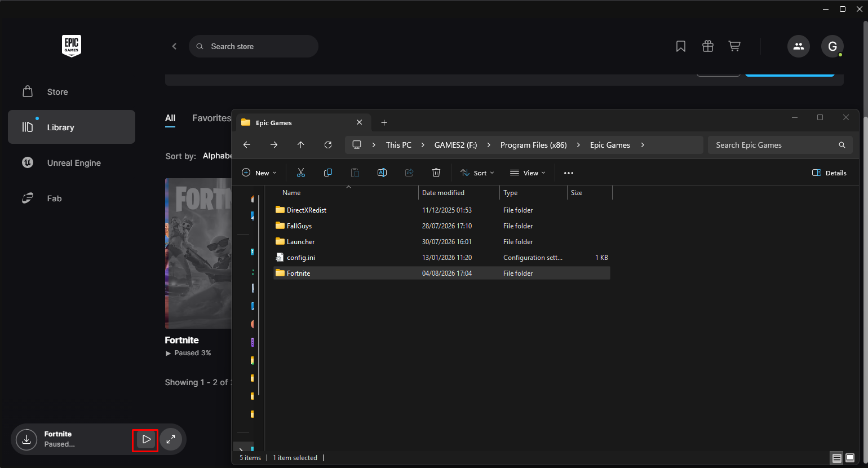Click the search magnifier in File Explorer
Screen dimensions: 868x468
[842, 145]
